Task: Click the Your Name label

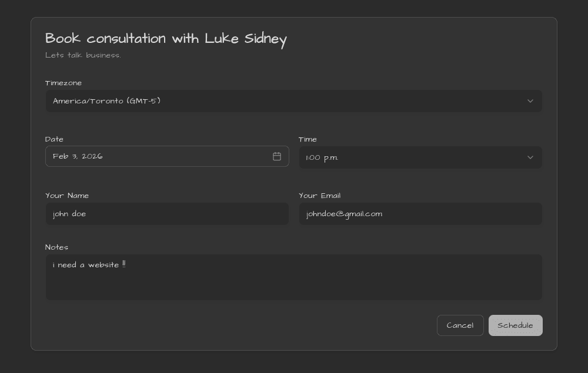Action: tap(67, 196)
